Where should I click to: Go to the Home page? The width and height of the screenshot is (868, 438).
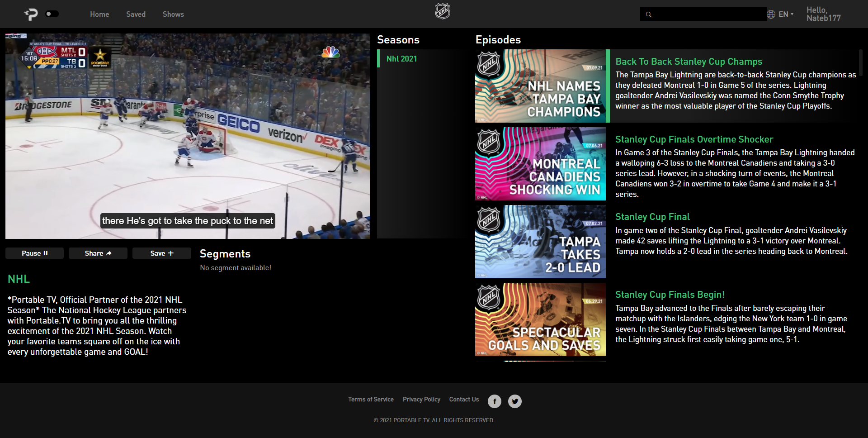coord(99,14)
